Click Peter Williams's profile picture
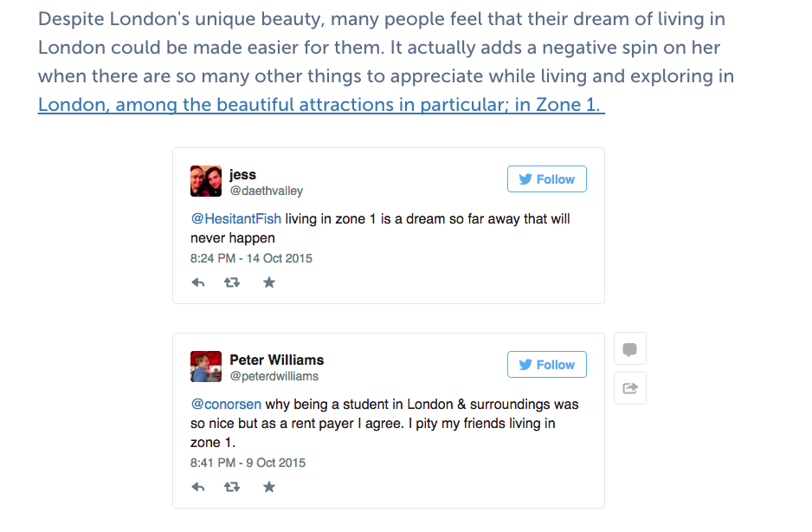This screenshot has width=812, height=532. 206,367
